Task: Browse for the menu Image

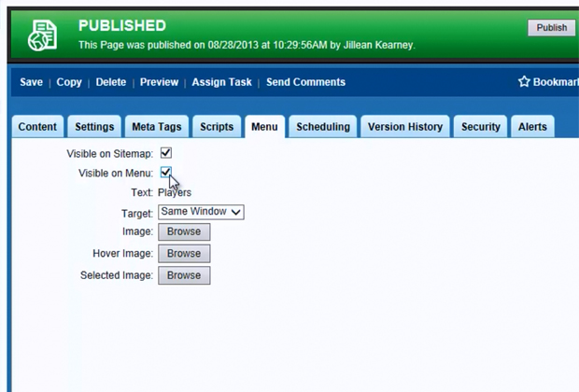Action: point(184,231)
